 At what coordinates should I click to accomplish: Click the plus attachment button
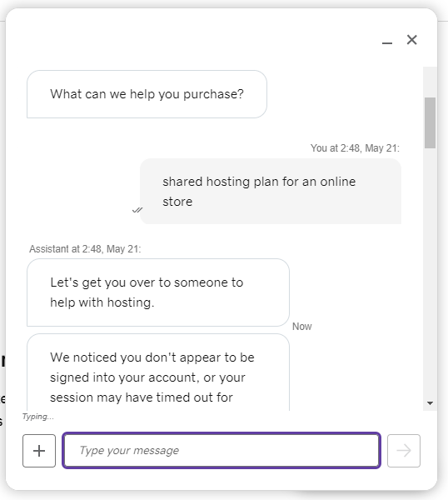pos(39,451)
